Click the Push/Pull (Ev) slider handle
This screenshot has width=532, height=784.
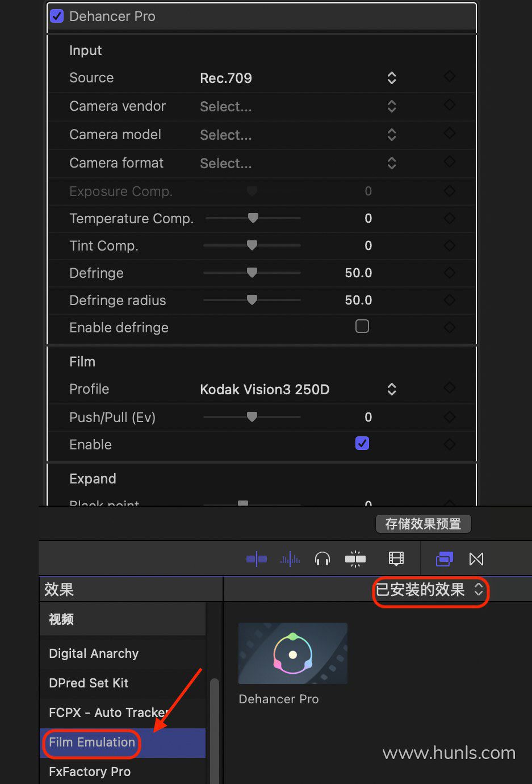click(252, 416)
